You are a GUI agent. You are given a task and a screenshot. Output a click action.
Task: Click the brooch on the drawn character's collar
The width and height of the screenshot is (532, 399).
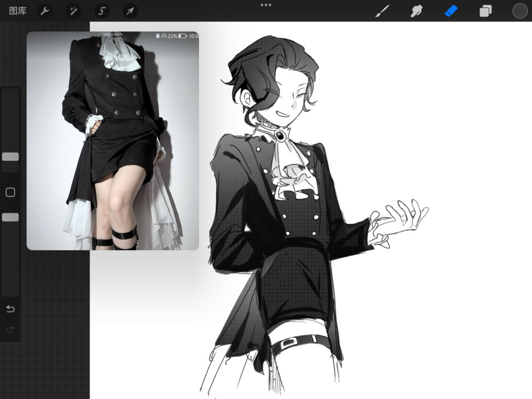click(281, 134)
